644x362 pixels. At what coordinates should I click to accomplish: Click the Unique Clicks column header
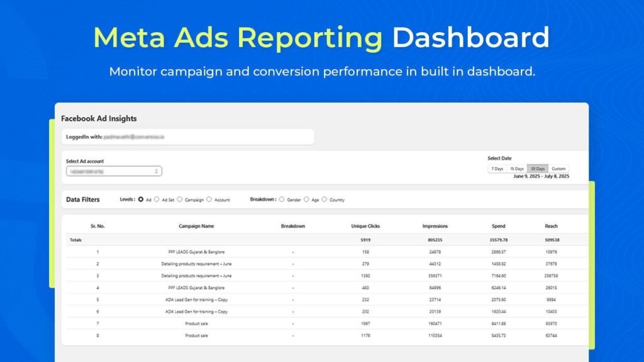(365, 226)
